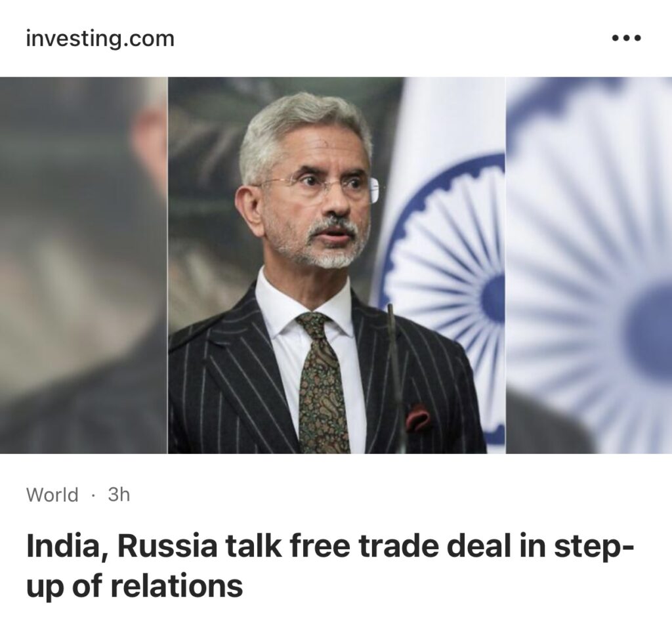The height and width of the screenshot is (624, 672).
Task: Click the blurred left side of the image
Action: pos(83,265)
